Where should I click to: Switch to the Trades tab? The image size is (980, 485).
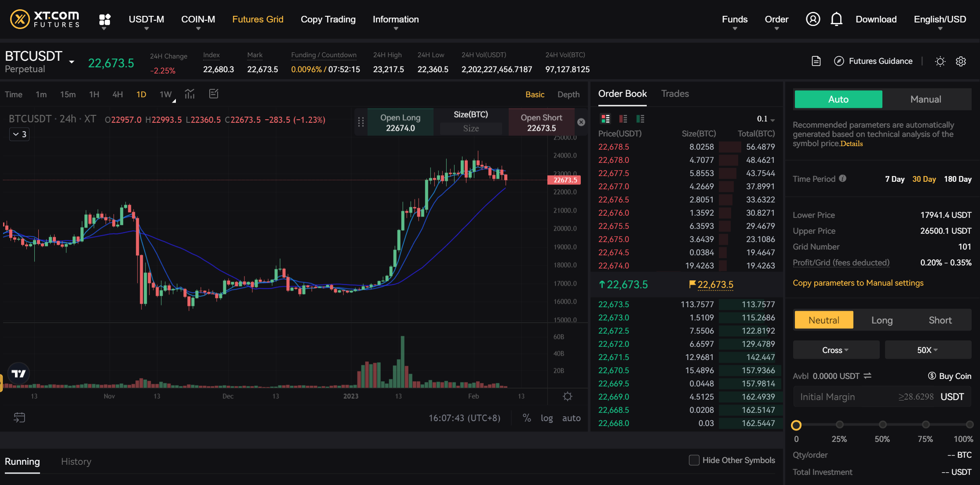(x=675, y=94)
